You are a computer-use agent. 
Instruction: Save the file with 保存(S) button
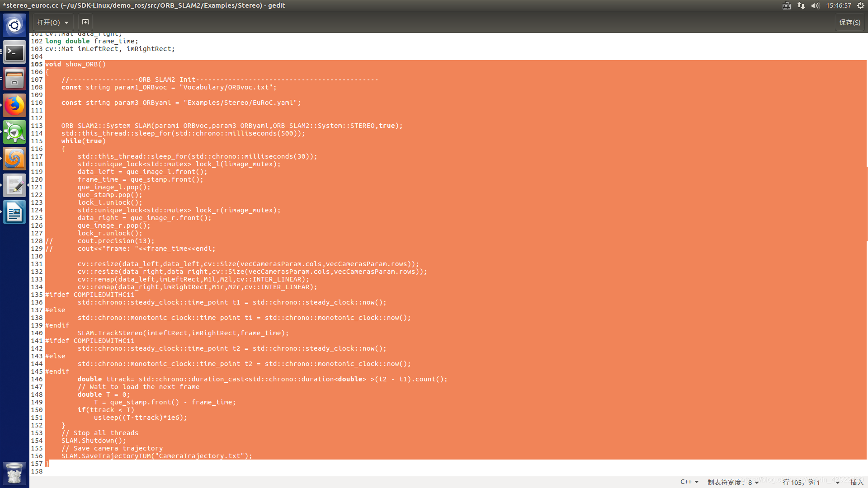click(850, 22)
